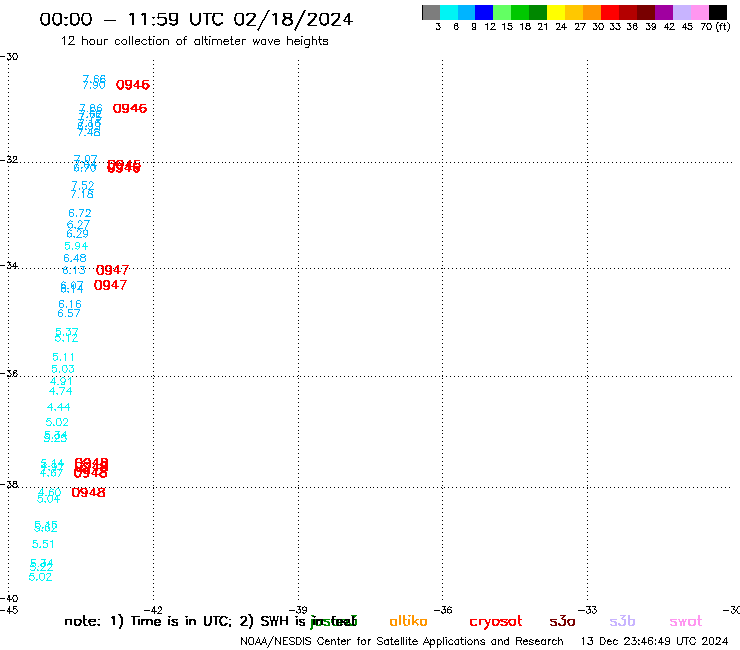Click wave height value 5.11

pyautogui.click(x=63, y=357)
